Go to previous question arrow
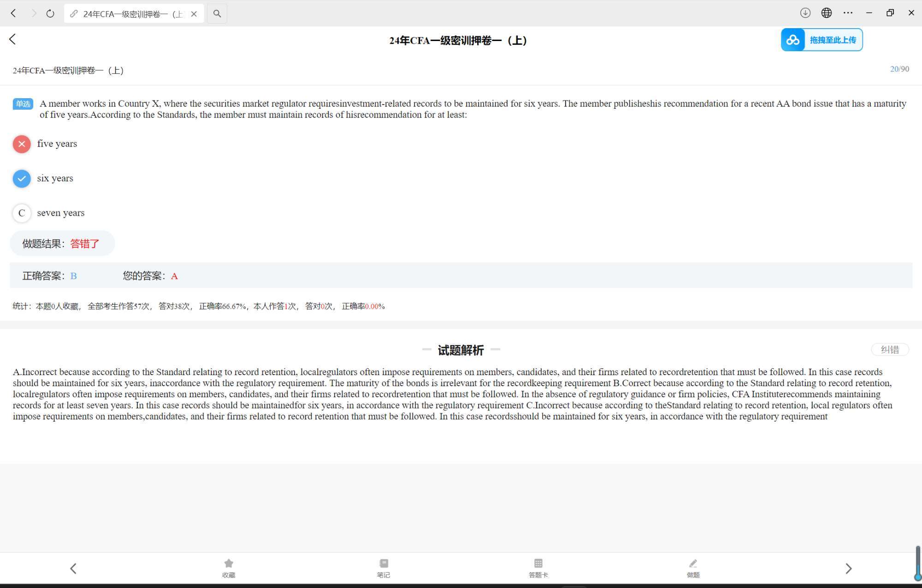The height and width of the screenshot is (588, 922). (73, 569)
